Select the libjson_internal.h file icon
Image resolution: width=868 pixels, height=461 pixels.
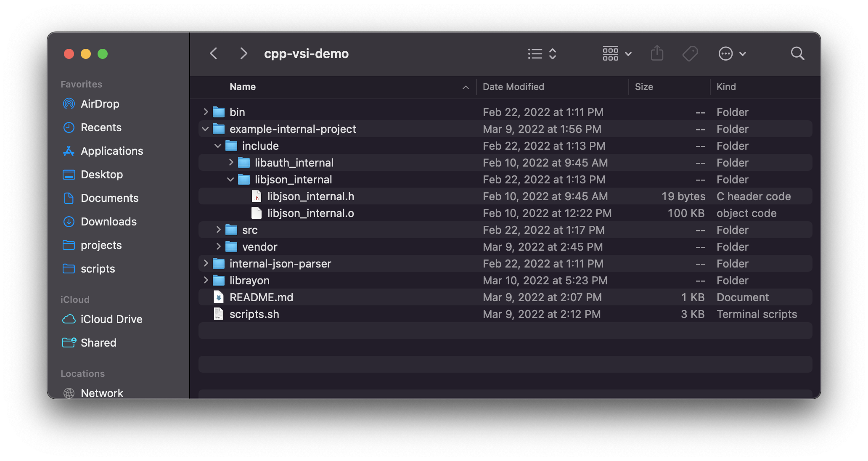(x=257, y=196)
